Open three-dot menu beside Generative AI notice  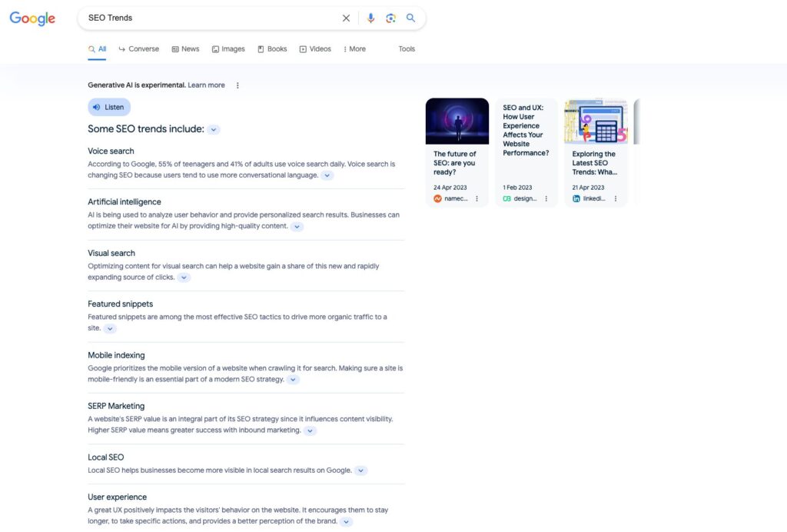[237, 85]
